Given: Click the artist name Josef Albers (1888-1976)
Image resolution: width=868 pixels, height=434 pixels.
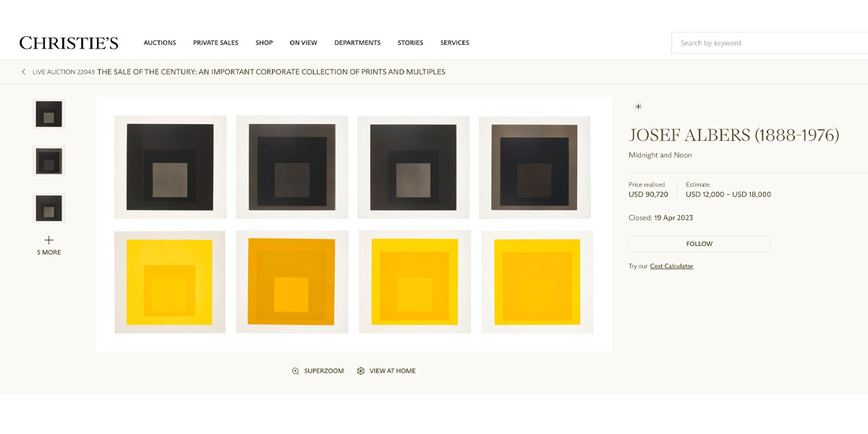Looking at the screenshot, I should coord(734,135).
